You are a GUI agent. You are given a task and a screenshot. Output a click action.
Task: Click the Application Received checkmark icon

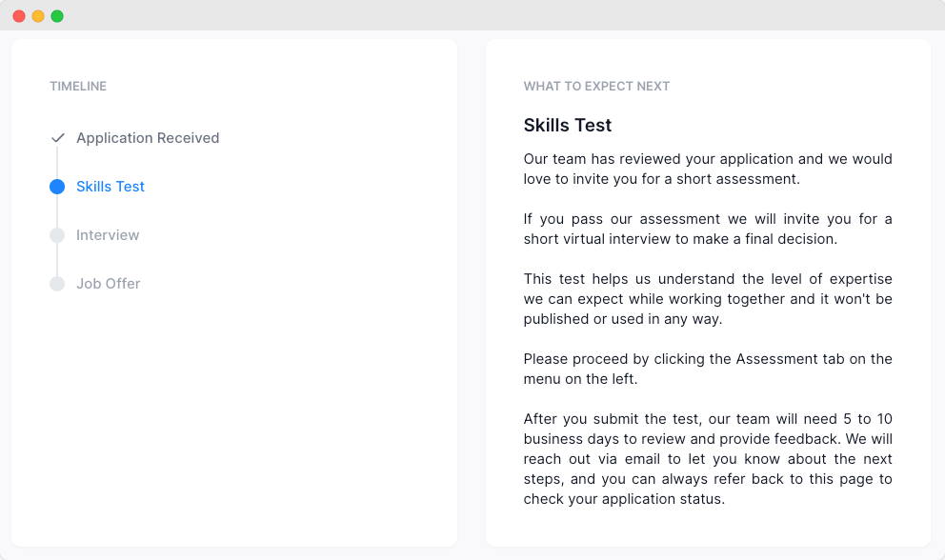point(57,138)
